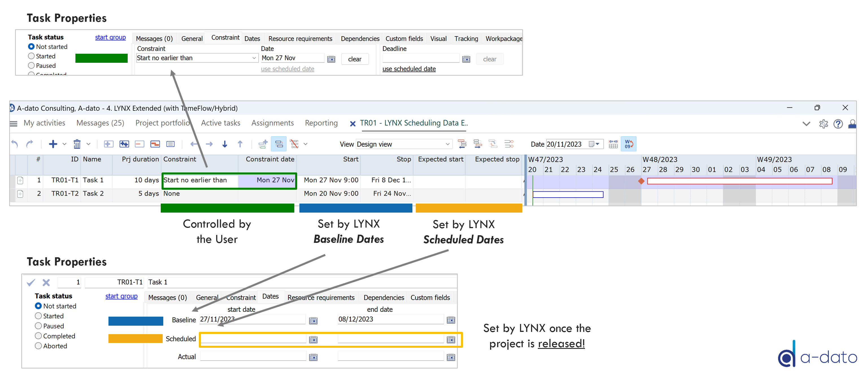Click clear button next to constraint date

[355, 59]
